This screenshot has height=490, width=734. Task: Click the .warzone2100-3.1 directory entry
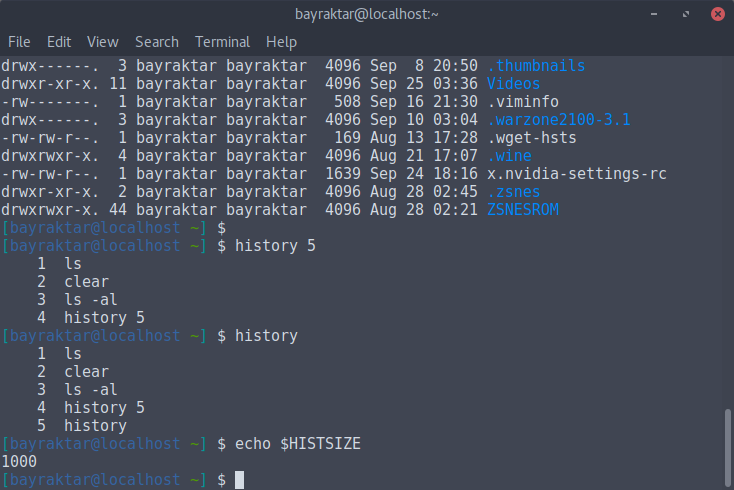[x=558, y=120]
